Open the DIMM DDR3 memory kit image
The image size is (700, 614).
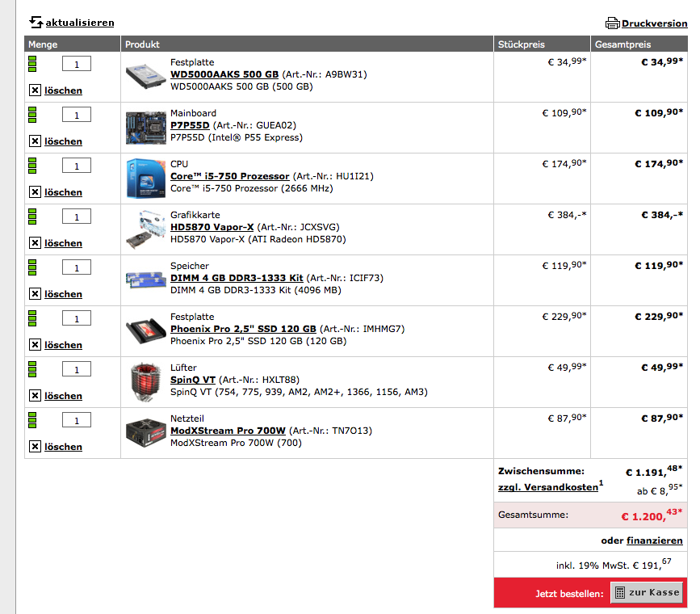[x=145, y=280]
